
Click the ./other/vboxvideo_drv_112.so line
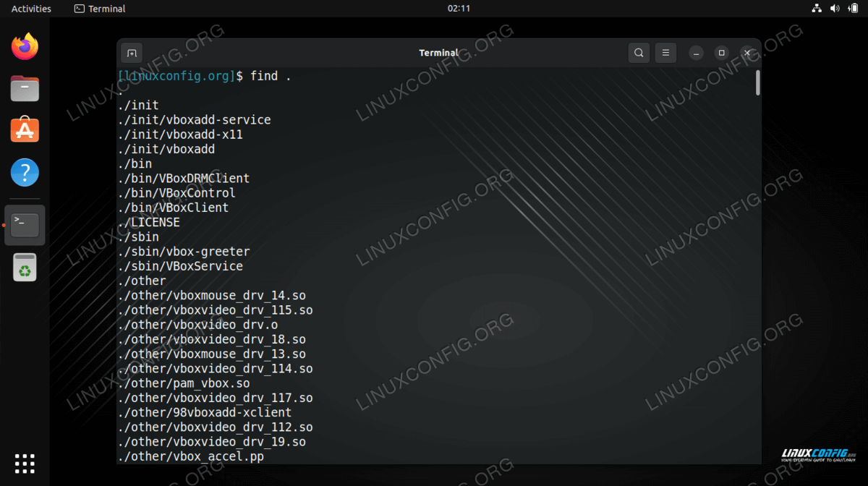click(215, 427)
